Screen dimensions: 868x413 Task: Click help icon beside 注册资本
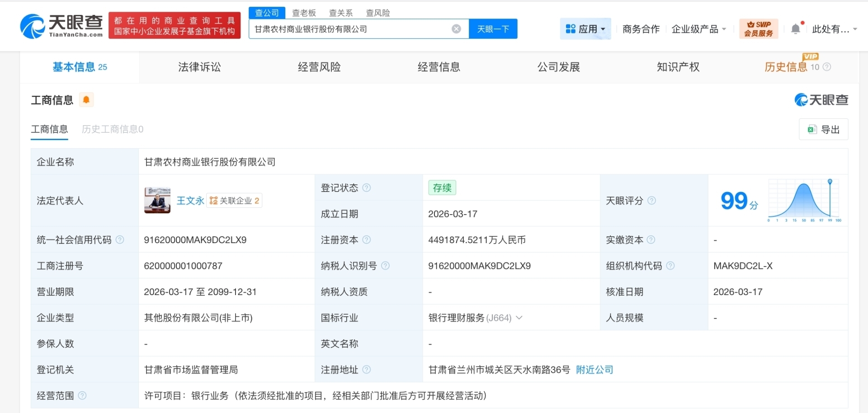[x=368, y=240]
